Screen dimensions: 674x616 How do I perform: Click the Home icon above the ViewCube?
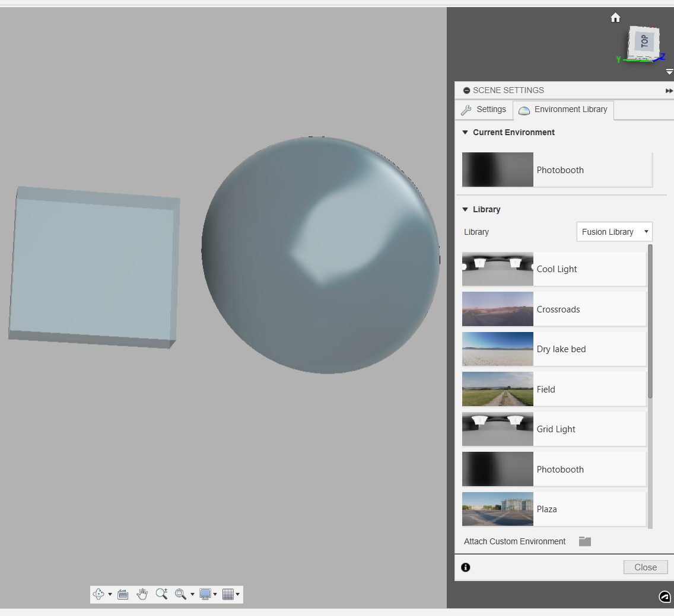[x=615, y=17]
